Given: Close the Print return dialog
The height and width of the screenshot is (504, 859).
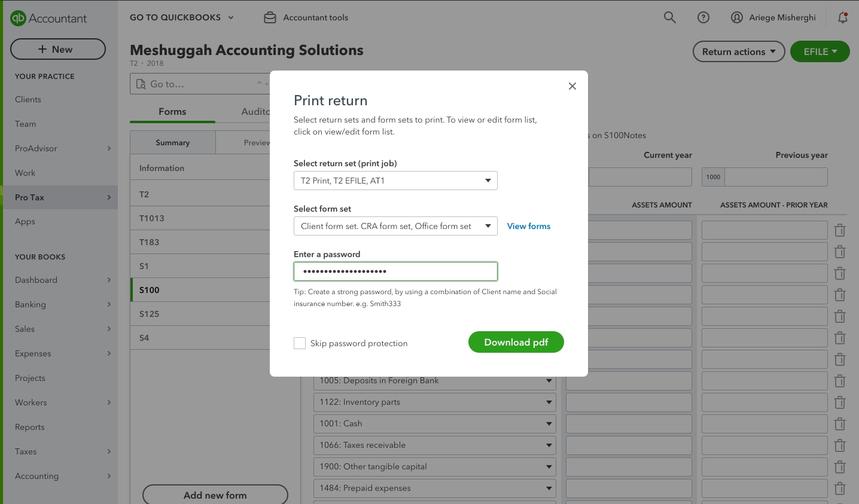Looking at the screenshot, I should [572, 86].
